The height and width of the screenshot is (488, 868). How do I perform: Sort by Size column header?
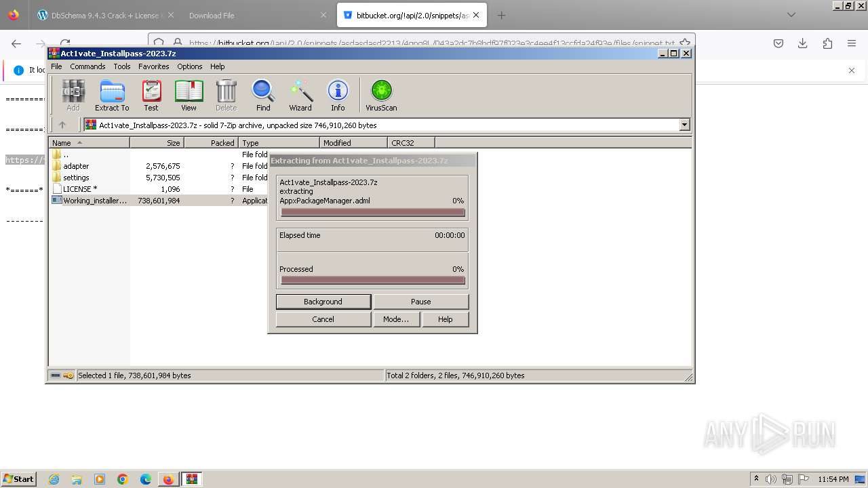157,143
